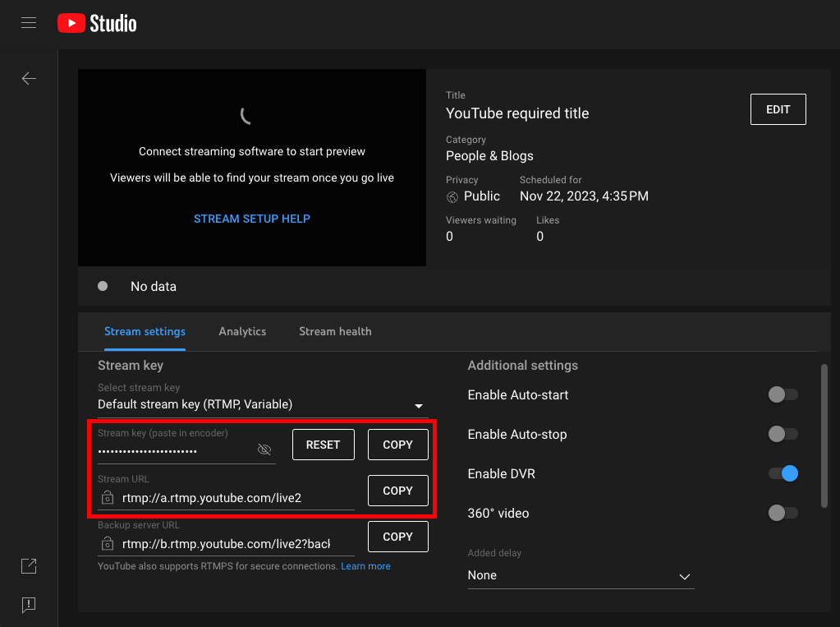The image size is (840, 627).
Task: Turn off the Enable DVR switch
Action: click(x=783, y=473)
